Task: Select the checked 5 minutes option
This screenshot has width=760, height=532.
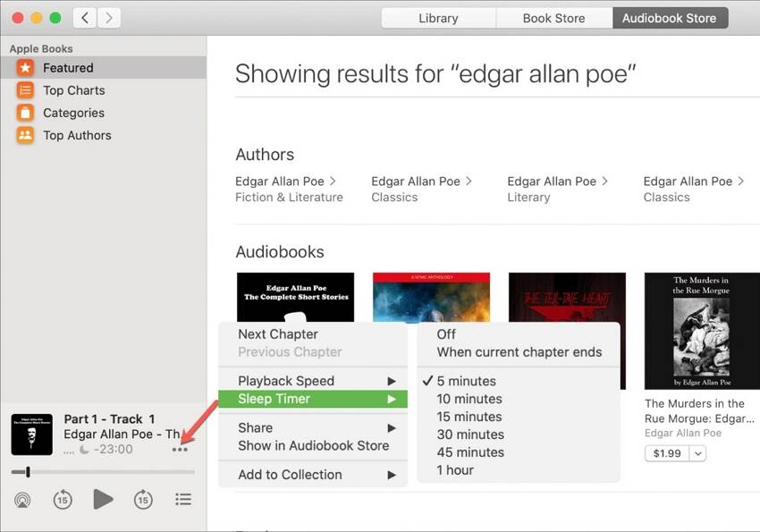Action: 519,381
